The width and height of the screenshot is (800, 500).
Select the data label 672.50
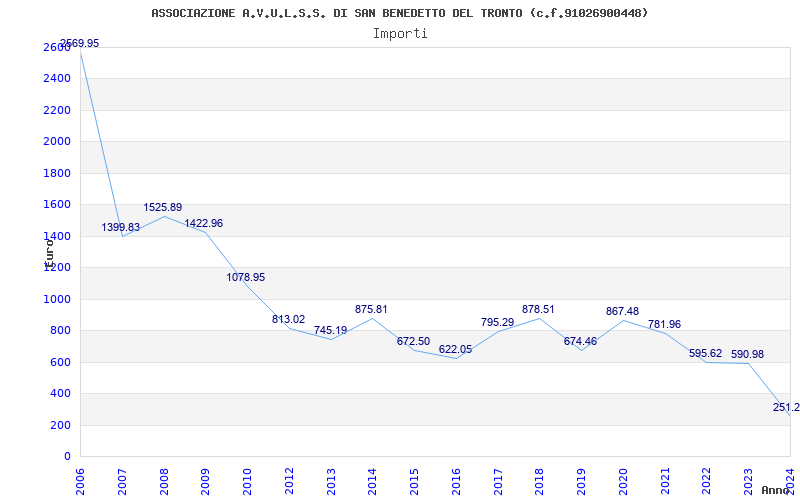(x=413, y=341)
